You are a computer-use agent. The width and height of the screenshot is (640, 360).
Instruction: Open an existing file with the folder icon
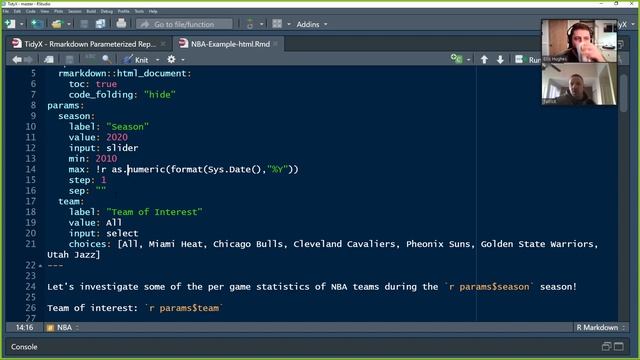(x=57, y=24)
